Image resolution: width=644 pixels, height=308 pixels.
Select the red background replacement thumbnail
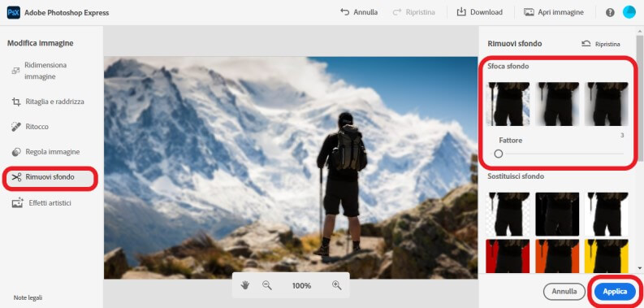click(x=508, y=256)
